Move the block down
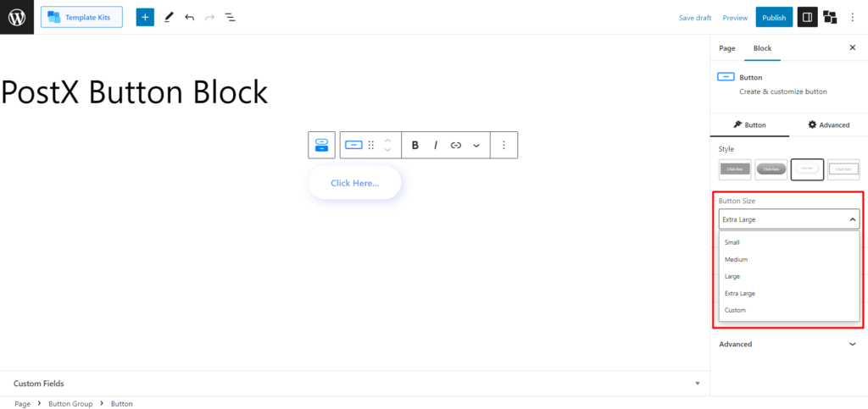 coord(387,150)
